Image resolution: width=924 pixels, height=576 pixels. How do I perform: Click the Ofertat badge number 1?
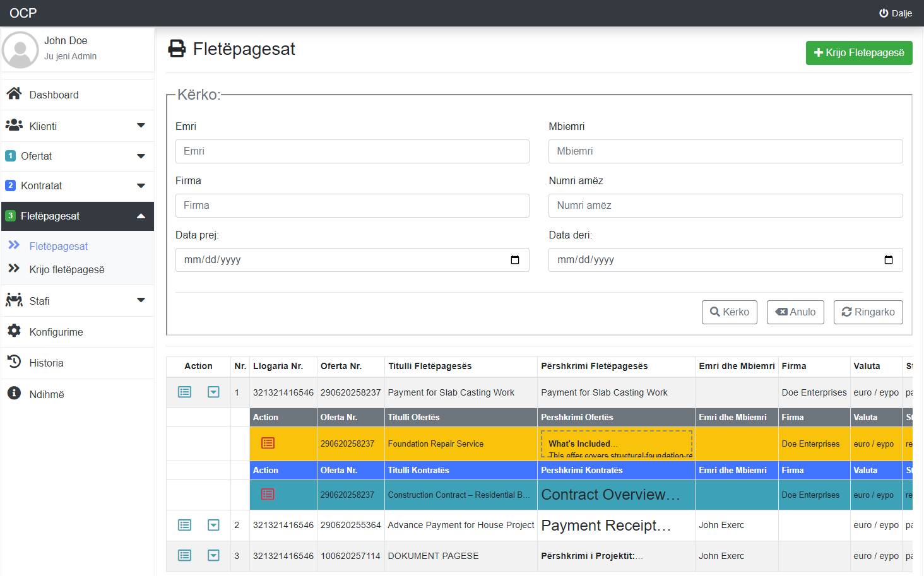pyautogui.click(x=10, y=156)
